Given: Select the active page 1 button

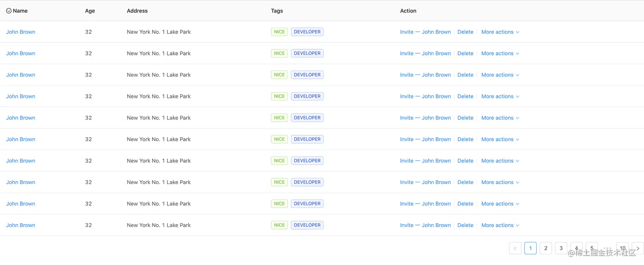Looking at the screenshot, I should [x=530, y=248].
